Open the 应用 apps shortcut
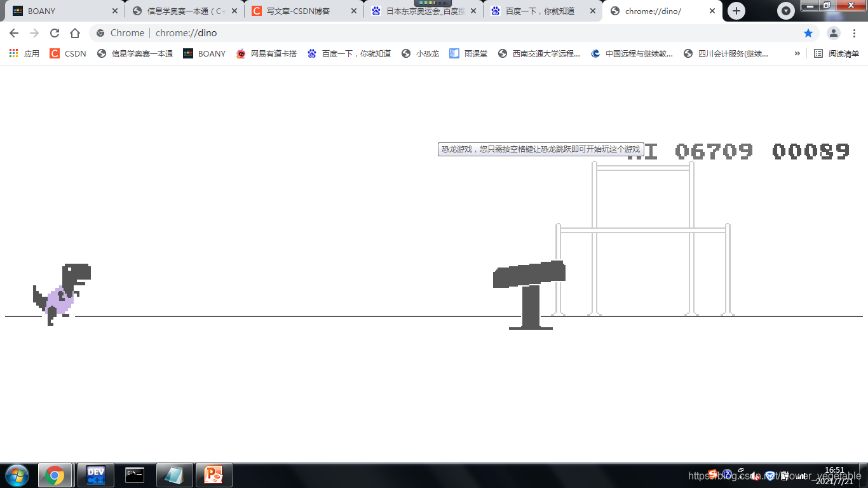 click(x=24, y=53)
